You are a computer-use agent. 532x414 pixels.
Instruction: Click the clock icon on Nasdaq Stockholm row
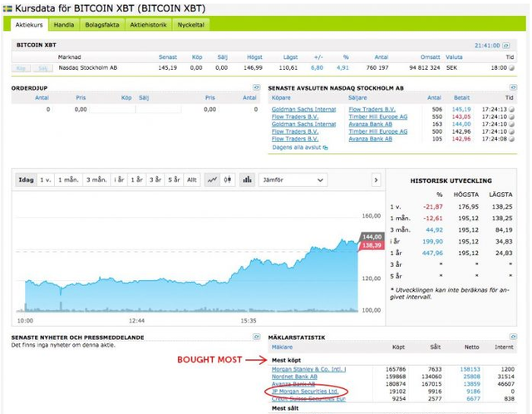point(512,68)
